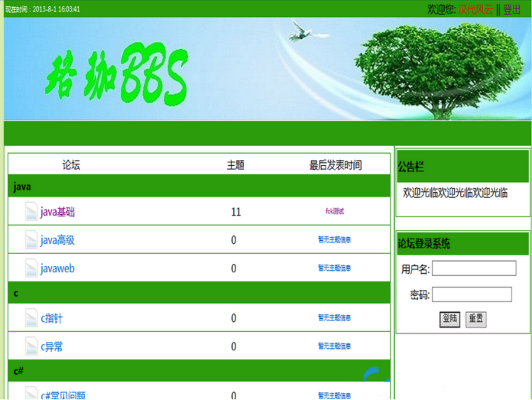Click the c# category header
The width and height of the screenshot is (532, 400).
199,371
